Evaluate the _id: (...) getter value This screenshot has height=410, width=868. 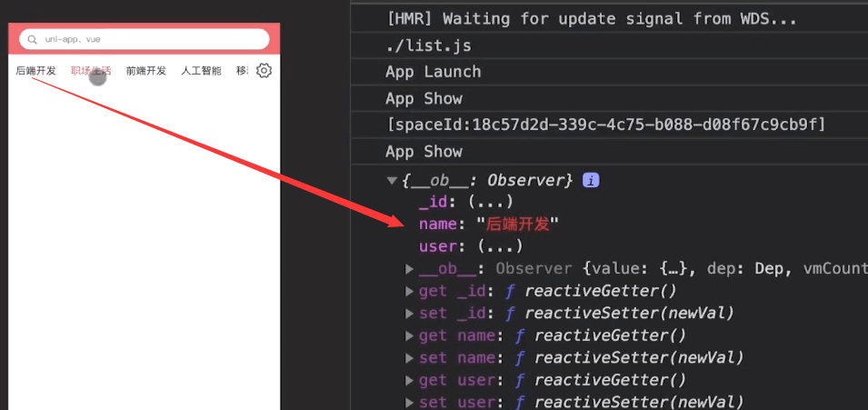coord(491,202)
